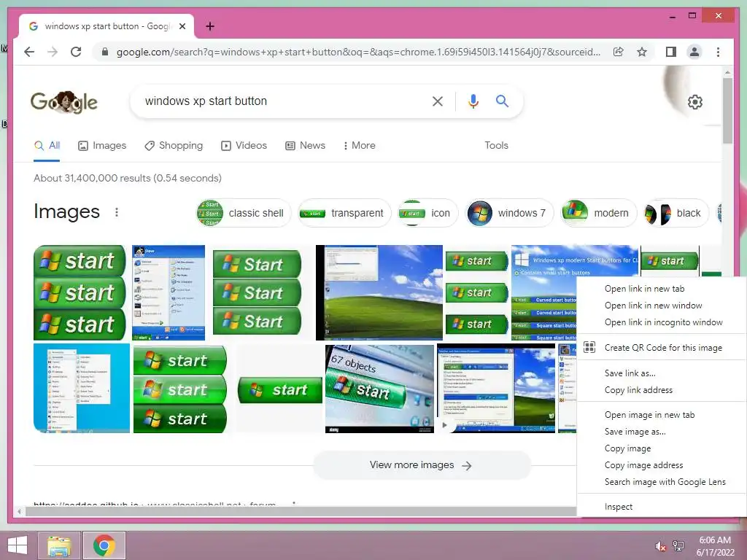Screen dimensions: 747x560
Task: Open the three capitalized Start buttons image
Action: 258,292
